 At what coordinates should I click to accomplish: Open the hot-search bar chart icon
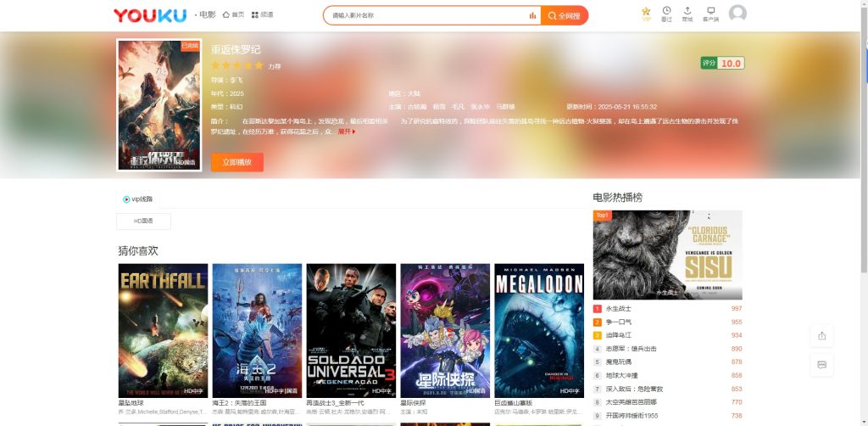(x=532, y=15)
